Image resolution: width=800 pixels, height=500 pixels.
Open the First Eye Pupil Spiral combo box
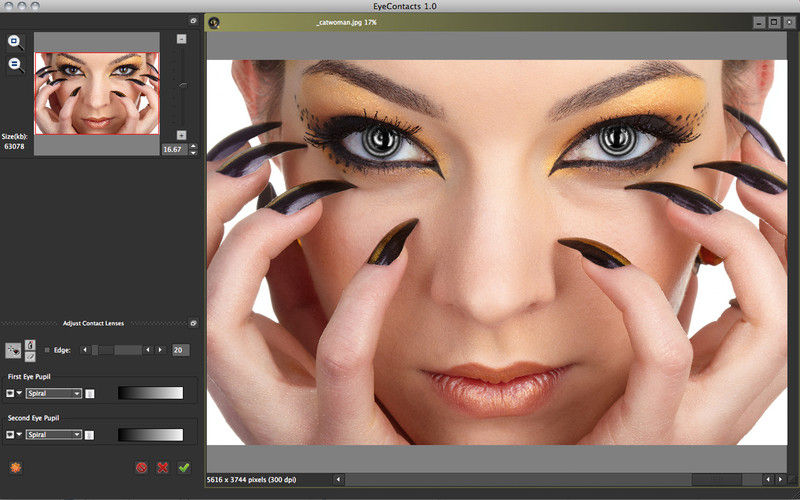(x=54, y=393)
